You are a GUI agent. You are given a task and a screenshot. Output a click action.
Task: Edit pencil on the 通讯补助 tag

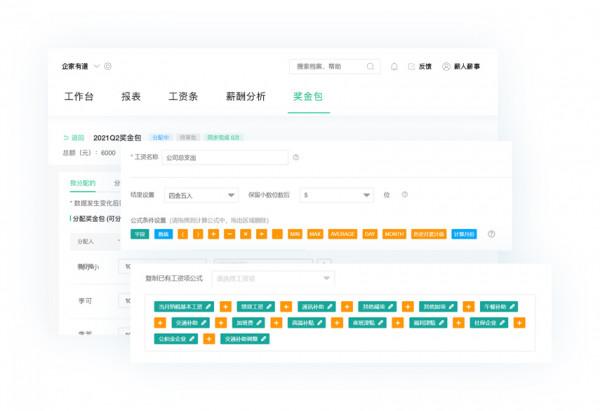coord(330,307)
